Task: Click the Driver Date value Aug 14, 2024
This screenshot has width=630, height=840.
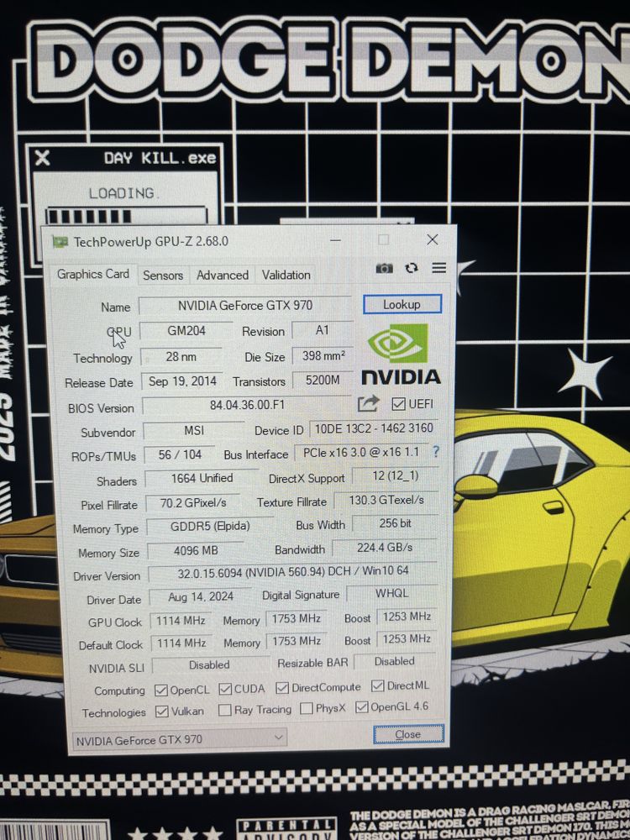Action: [201, 596]
